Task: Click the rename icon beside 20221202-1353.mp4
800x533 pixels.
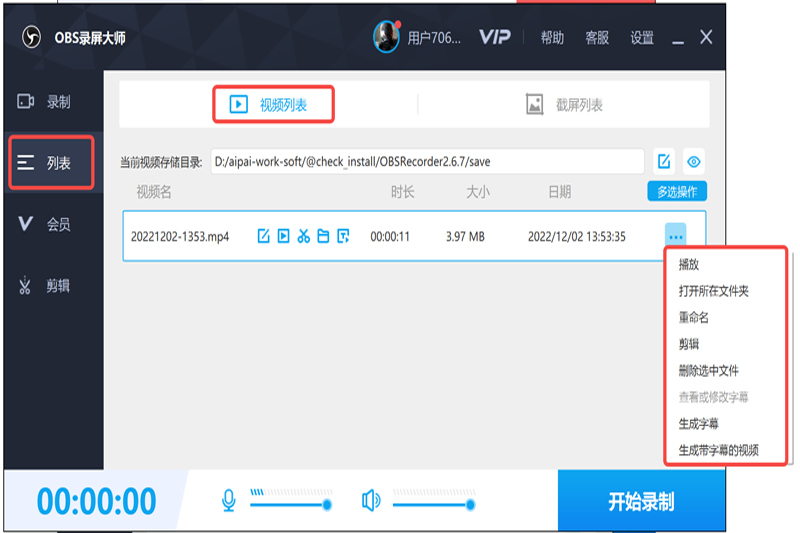Action: point(264,237)
